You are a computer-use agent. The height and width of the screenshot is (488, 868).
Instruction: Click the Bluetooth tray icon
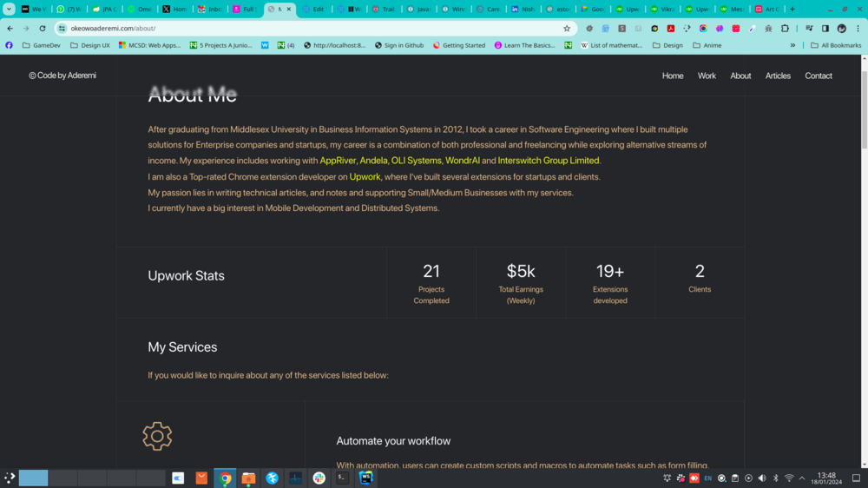click(x=775, y=478)
